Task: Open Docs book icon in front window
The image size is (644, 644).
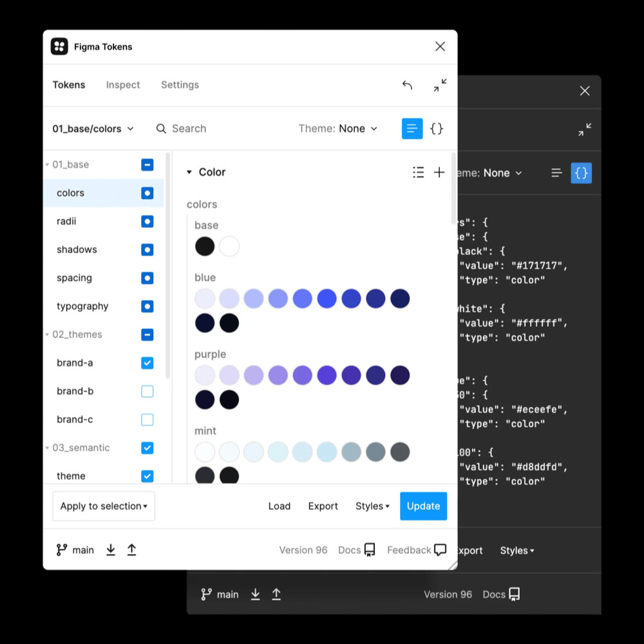Action: (x=370, y=549)
